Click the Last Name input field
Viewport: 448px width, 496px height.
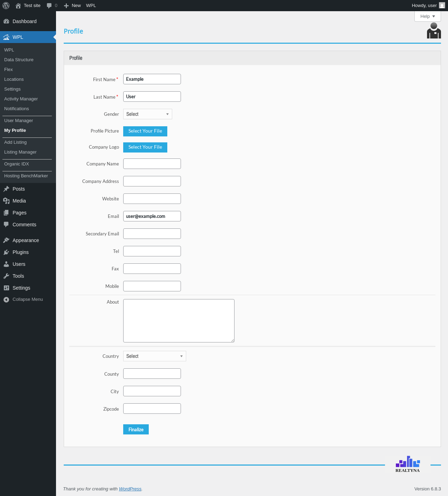click(152, 97)
